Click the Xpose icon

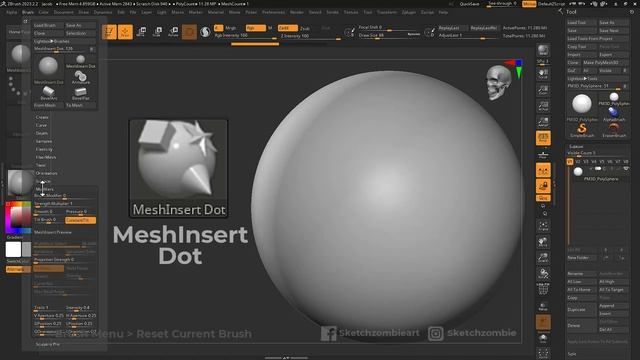point(543,353)
